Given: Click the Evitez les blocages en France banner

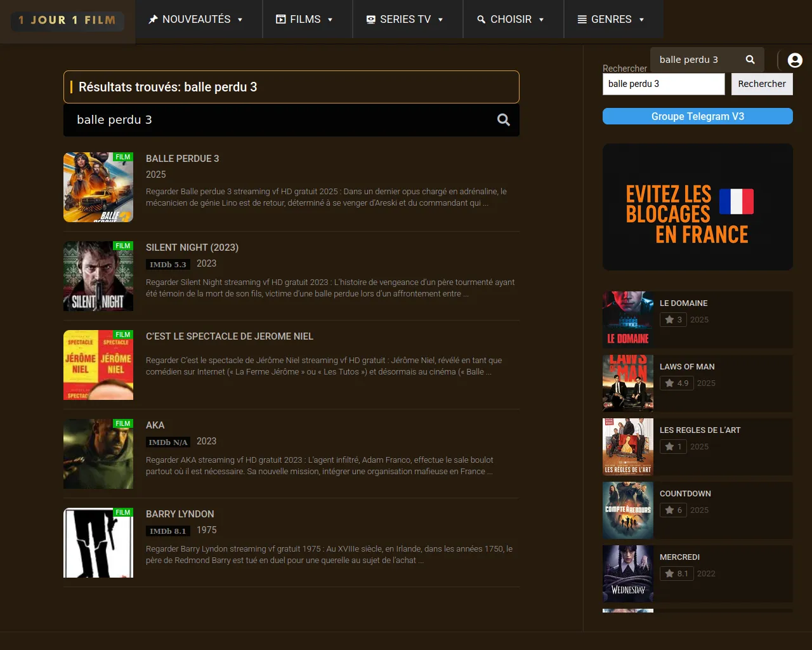Looking at the screenshot, I should click(698, 207).
